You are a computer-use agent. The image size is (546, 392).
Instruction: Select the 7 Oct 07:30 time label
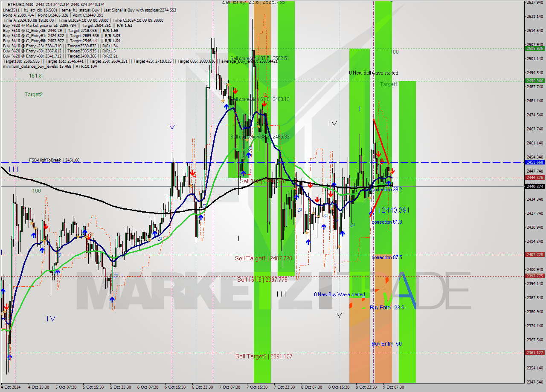229,387
